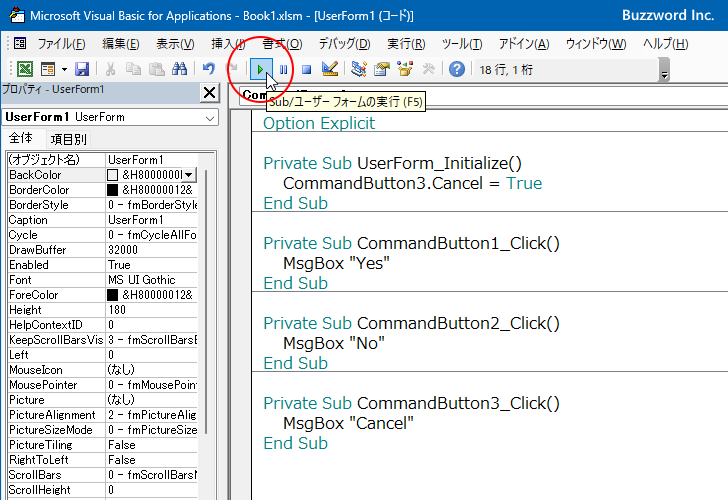The height and width of the screenshot is (500, 728).
Task: Click the Properties panel vertical scrollbar
Action: tap(206, 302)
